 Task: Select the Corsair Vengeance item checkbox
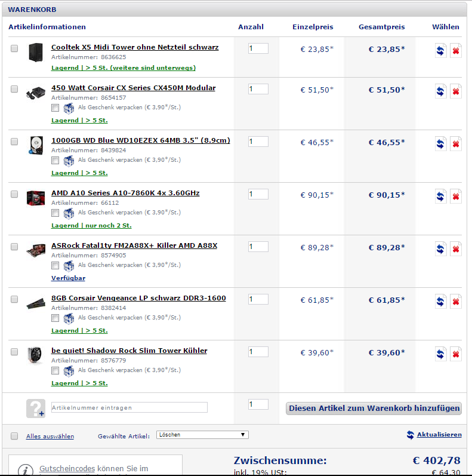14,299
